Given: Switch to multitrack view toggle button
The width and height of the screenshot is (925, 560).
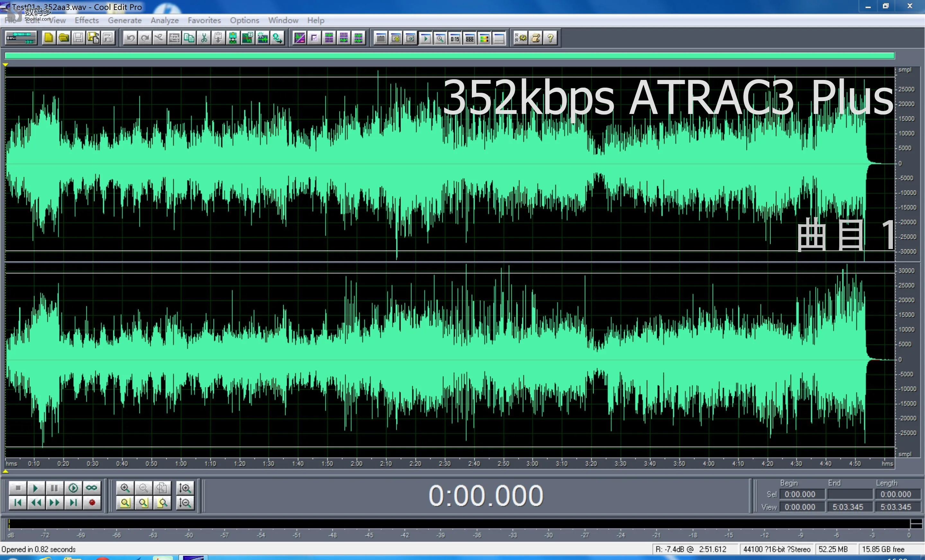Looking at the screenshot, I should point(21,38).
